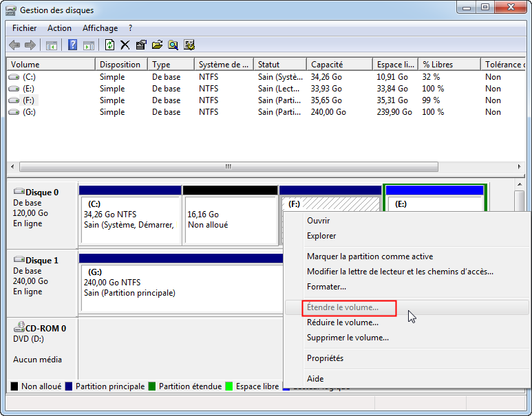Click the drive icon of volume (C:)
532x416 pixels.
point(14,77)
